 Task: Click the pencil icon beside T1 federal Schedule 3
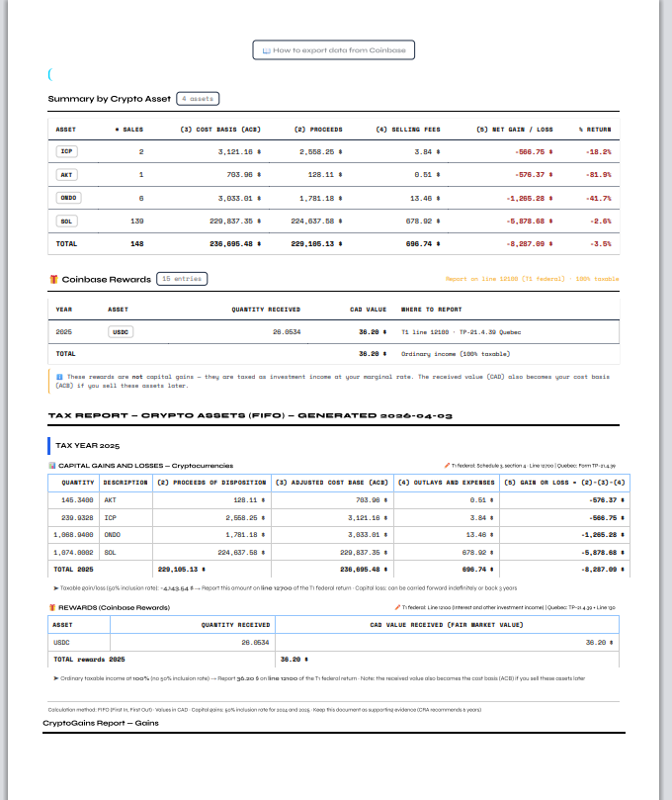(x=447, y=466)
